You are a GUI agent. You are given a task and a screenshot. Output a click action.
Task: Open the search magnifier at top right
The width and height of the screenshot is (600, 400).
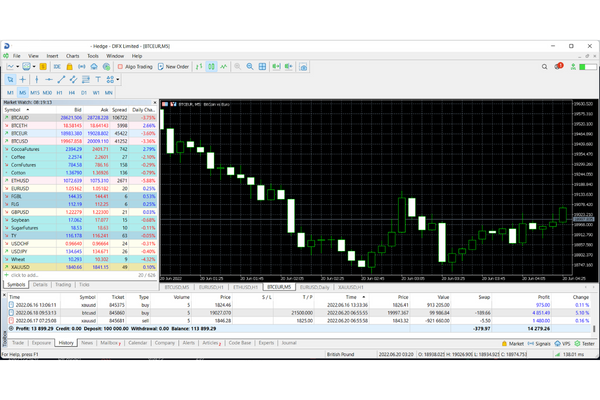pos(544,67)
